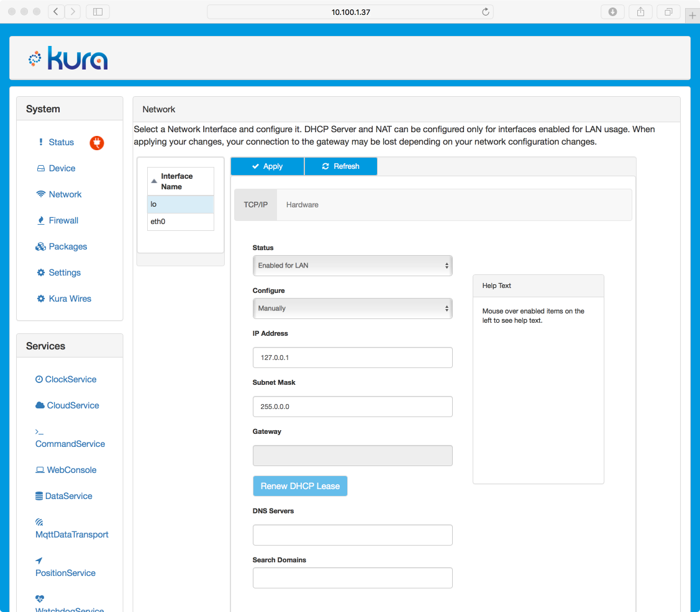Switch to the TCP/IP tab
Screen dimensions: 700x612
tap(256, 205)
